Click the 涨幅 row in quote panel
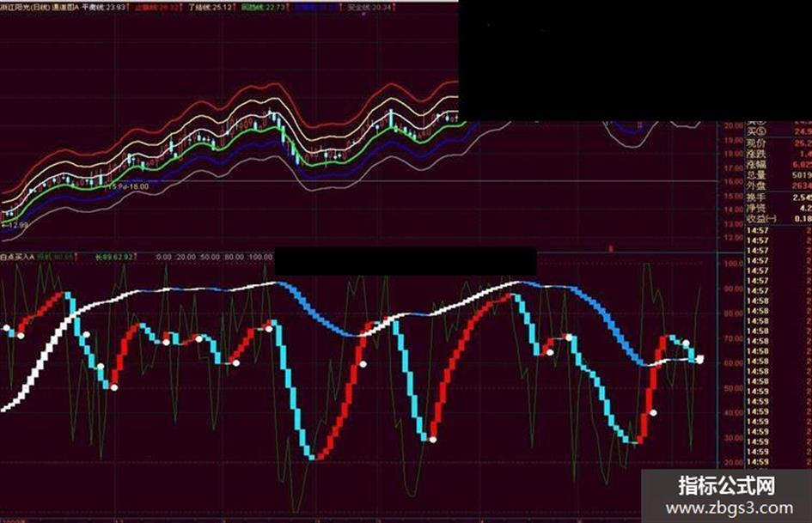 pyautogui.click(x=778, y=165)
